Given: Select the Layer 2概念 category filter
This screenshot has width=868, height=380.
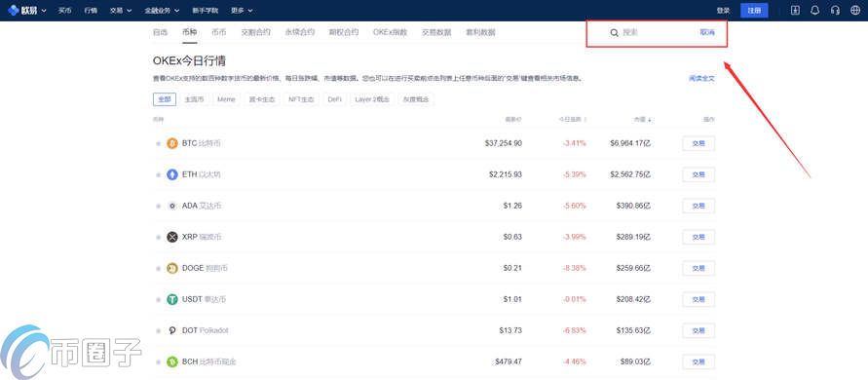Looking at the screenshot, I should click(372, 99).
